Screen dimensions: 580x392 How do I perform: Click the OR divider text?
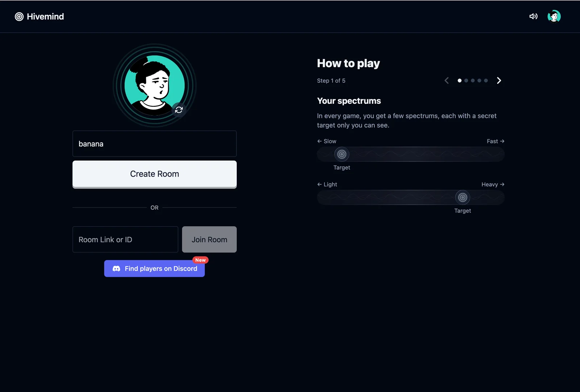point(154,208)
